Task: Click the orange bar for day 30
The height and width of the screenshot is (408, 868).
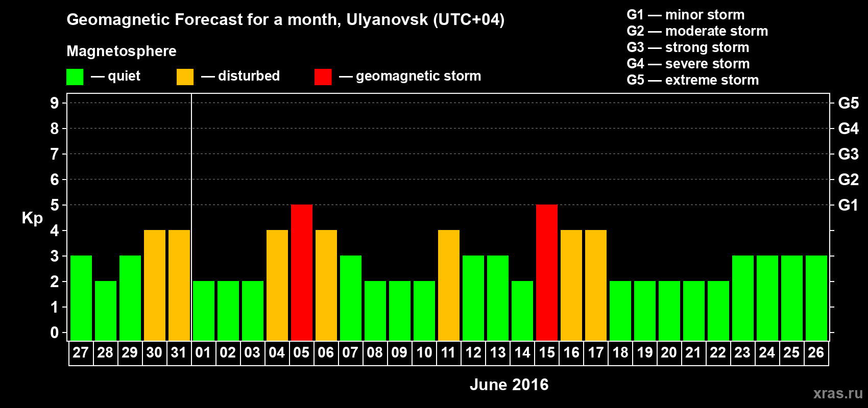Action: [x=155, y=286]
